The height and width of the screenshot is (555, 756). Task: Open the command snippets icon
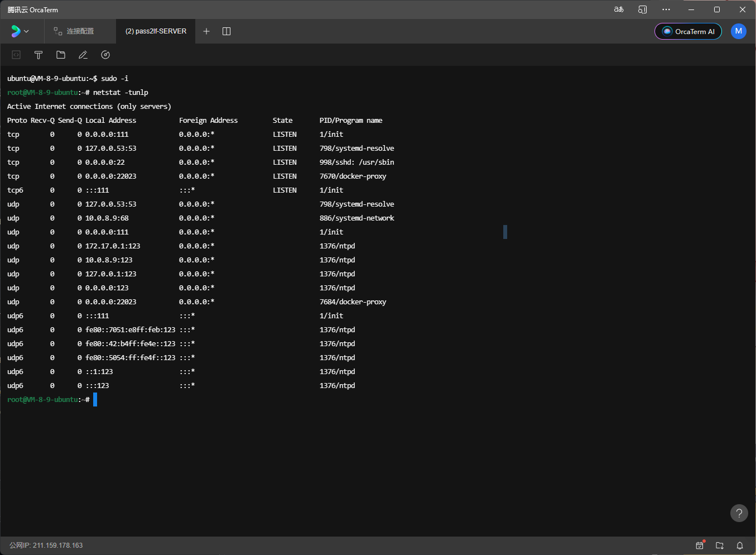pos(16,55)
